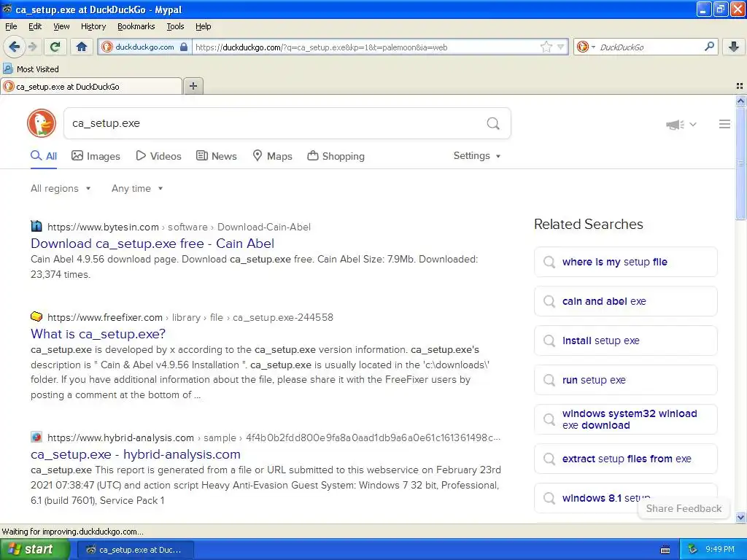Open the Edit menu
Viewport: 747px width, 560px height.
[35, 26]
